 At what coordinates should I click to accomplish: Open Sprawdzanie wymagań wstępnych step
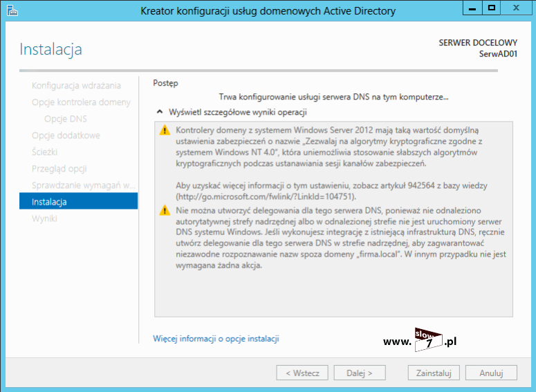(x=84, y=185)
